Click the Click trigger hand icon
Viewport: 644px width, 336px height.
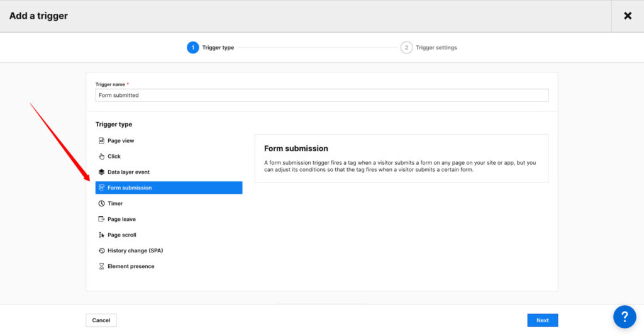(101, 157)
